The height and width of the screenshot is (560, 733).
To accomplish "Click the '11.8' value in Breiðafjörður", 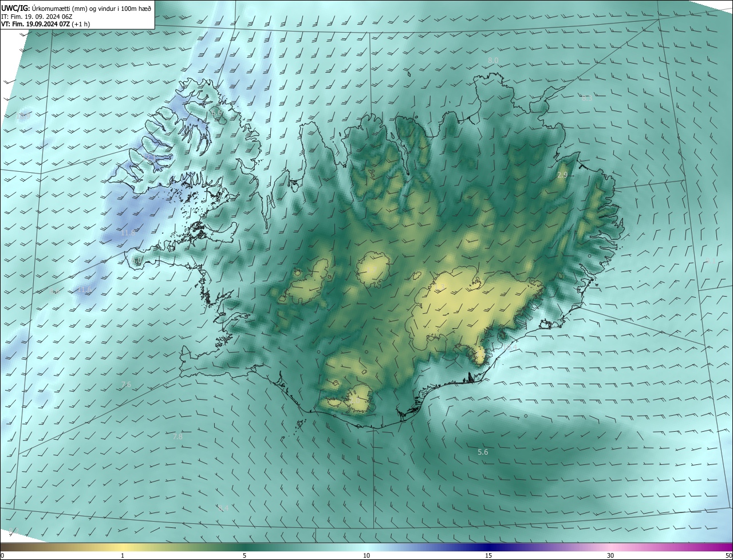I will [128, 232].
